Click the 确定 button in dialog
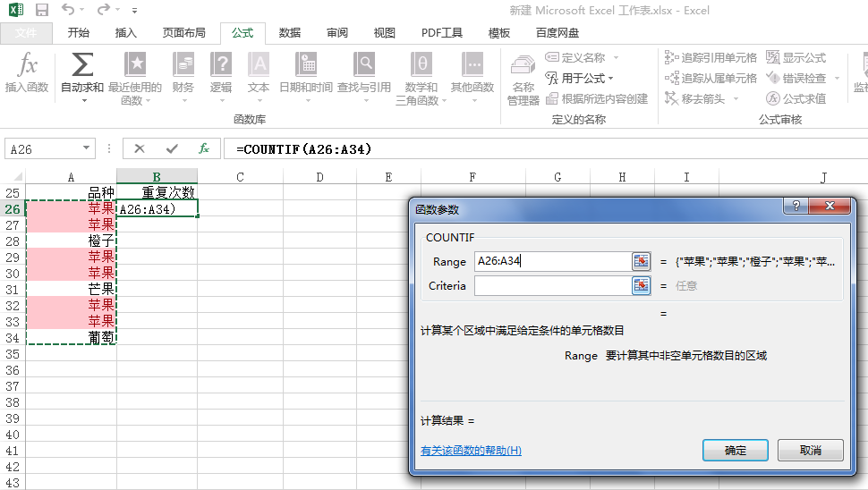This screenshot has height=490, width=868. tap(736, 450)
